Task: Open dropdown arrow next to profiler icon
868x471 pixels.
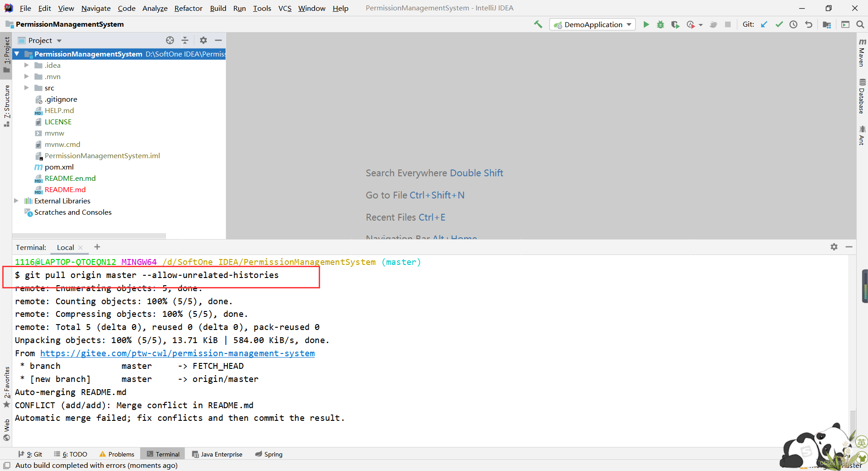Action: [701, 25]
